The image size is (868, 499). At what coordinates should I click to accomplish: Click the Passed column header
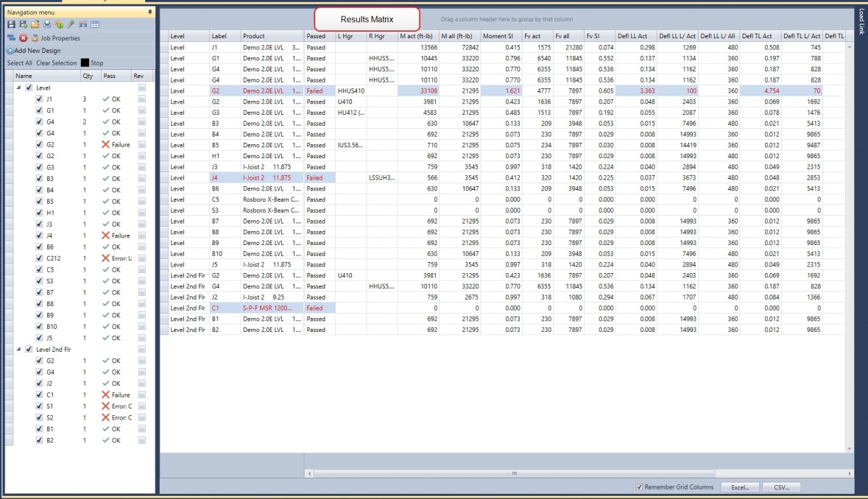click(320, 36)
